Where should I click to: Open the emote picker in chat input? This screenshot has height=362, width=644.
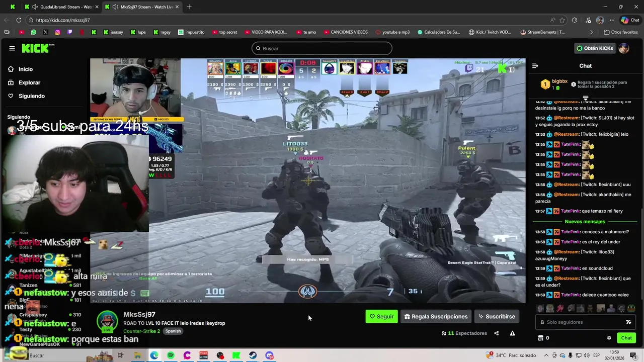pyautogui.click(x=628, y=322)
